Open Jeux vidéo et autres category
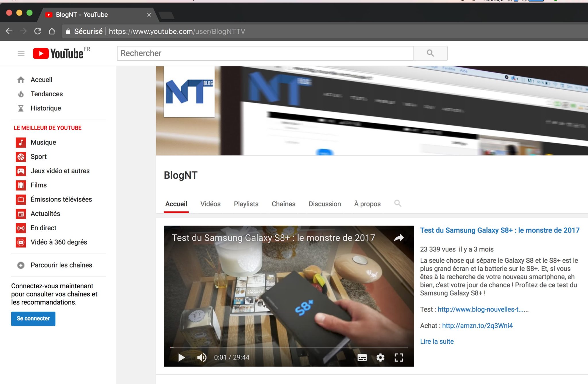This screenshot has height=384, width=588. [x=60, y=171]
